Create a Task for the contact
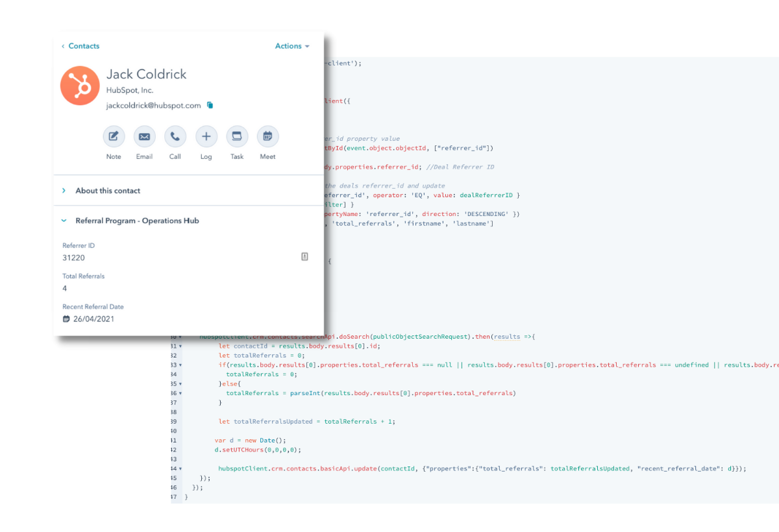This screenshot has width=779, height=532. (x=237, y=136)
